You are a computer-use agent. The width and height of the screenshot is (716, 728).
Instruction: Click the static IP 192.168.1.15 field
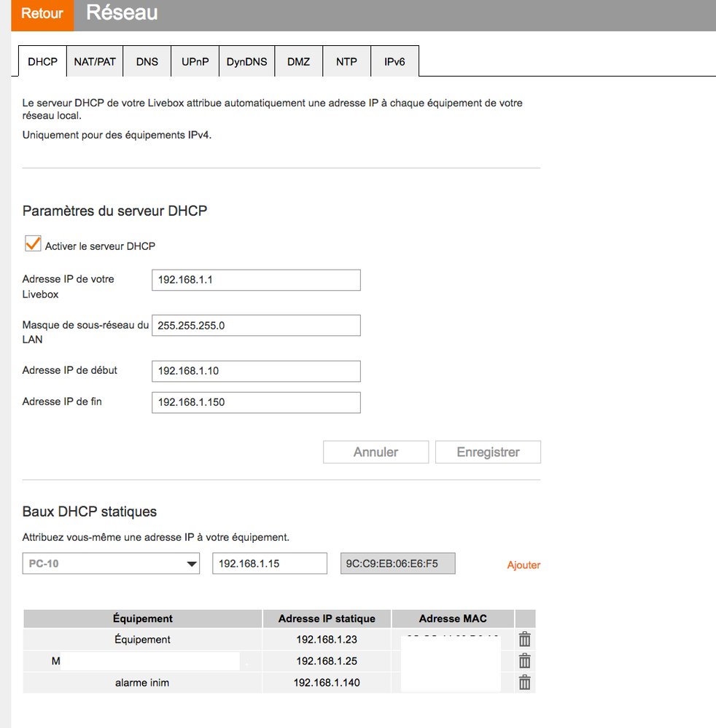(x=270, y=563)
